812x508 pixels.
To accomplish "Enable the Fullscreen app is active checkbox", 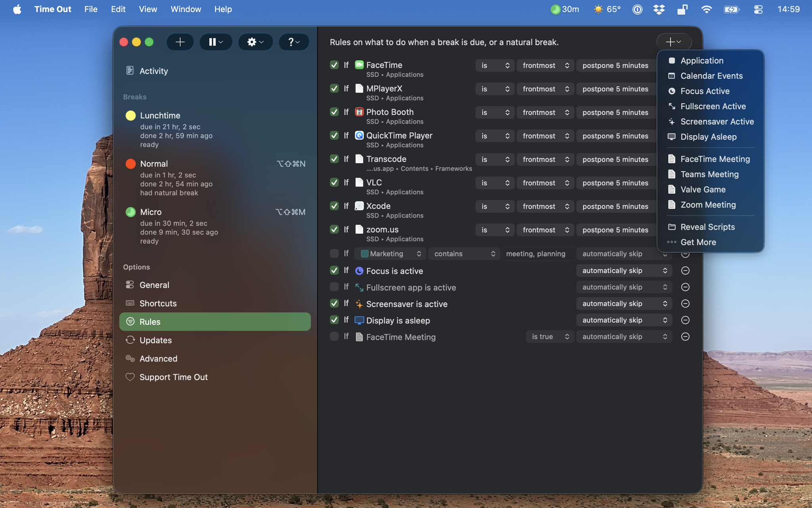I will point(334,287).
